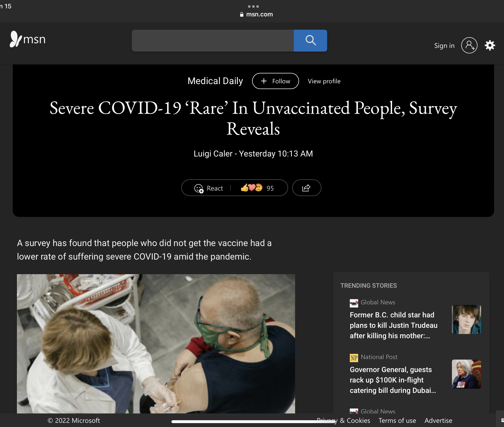The width and height of the screenshot is (504, 427).
Task: Click the National Post NP logo icon
Action: tap(354, 358)
